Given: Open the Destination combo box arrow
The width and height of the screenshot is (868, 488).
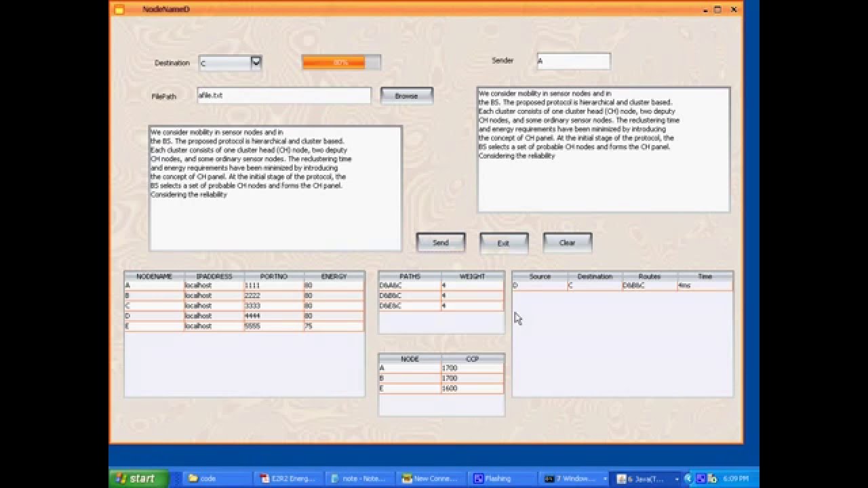Looking at the screenshot, I should click(256, 62).
